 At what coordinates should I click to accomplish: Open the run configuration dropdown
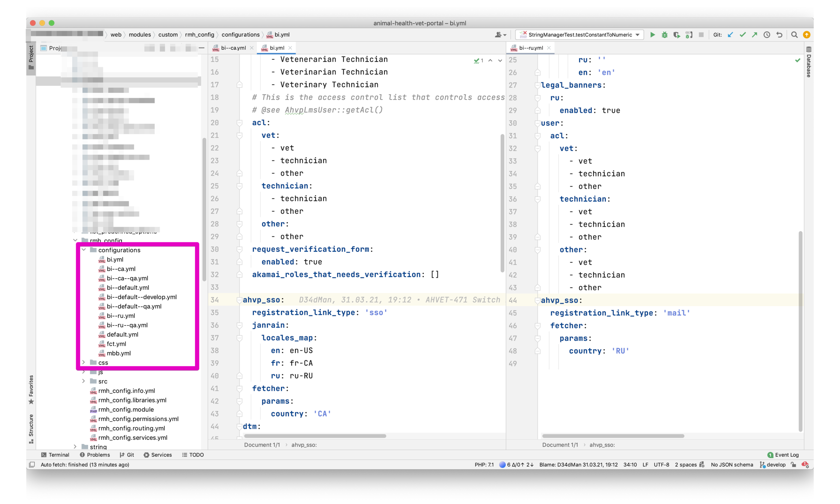pos(637,35)
